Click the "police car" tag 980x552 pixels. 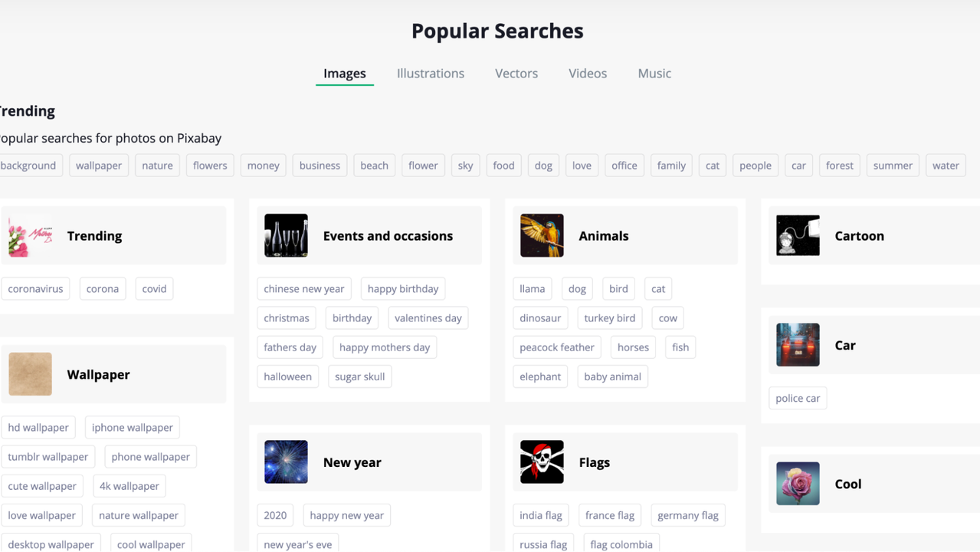tap(798, 399)
